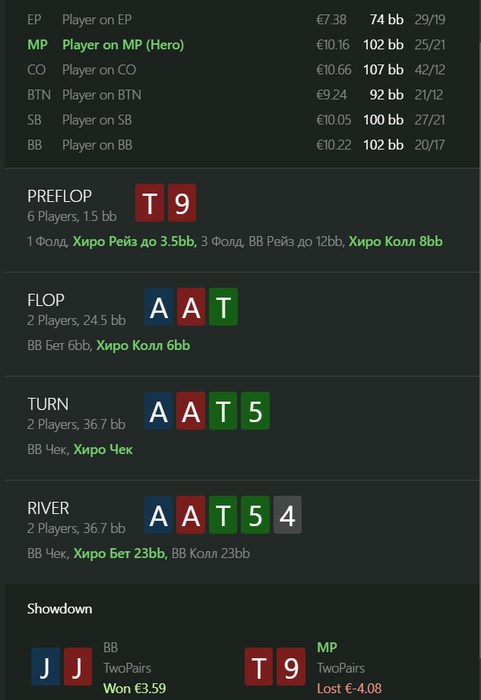The height and width of the screenshot is (700, 481).
Task: Click 'Хиро Колл 6bb' flop action
Action: 143,346
